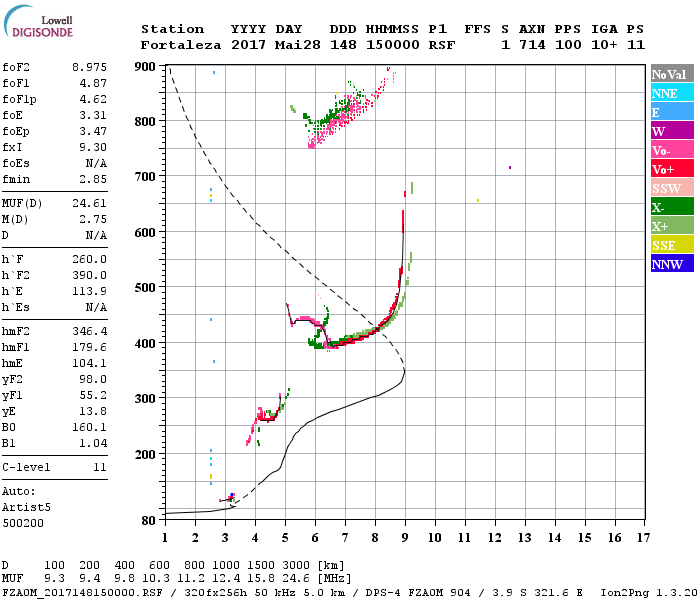Click the yF2 value 98.0

(x=93, y=379)
